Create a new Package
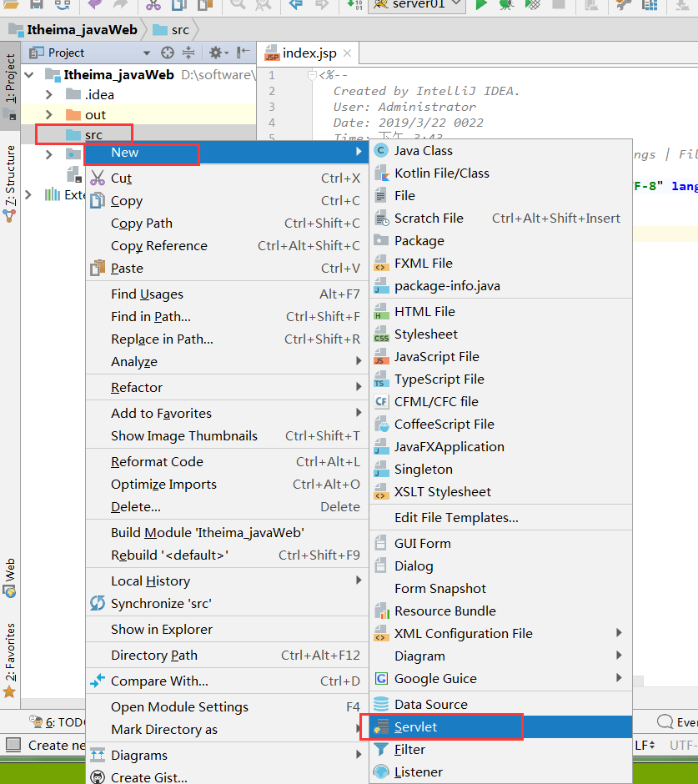 (500, 240)
